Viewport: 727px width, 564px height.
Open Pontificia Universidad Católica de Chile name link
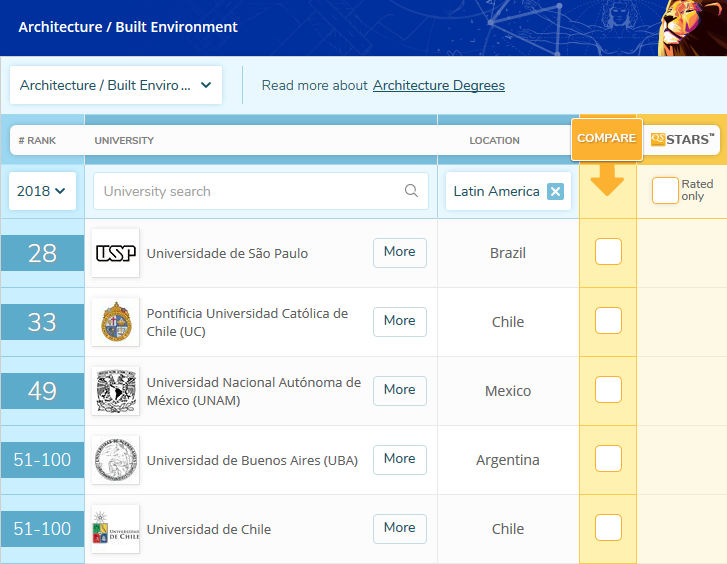point(247,322)
